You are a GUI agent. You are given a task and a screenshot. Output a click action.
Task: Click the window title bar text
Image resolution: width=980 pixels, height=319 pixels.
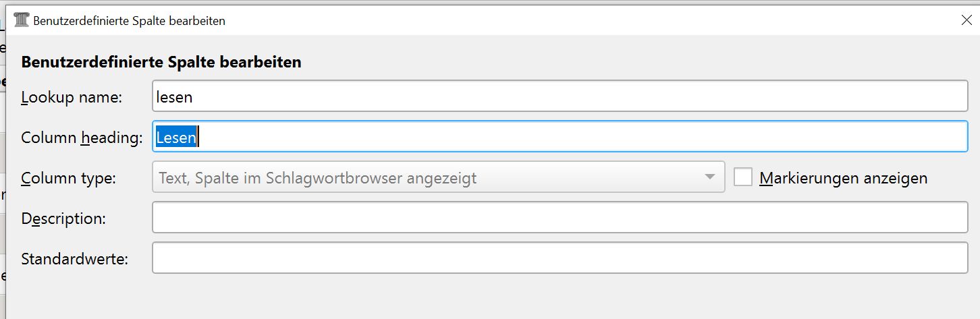[x=129, y=21]
